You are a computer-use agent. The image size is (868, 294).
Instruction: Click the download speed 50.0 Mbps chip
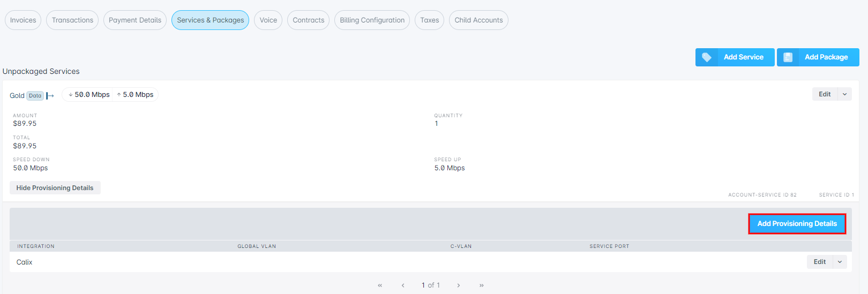[89, 95]
